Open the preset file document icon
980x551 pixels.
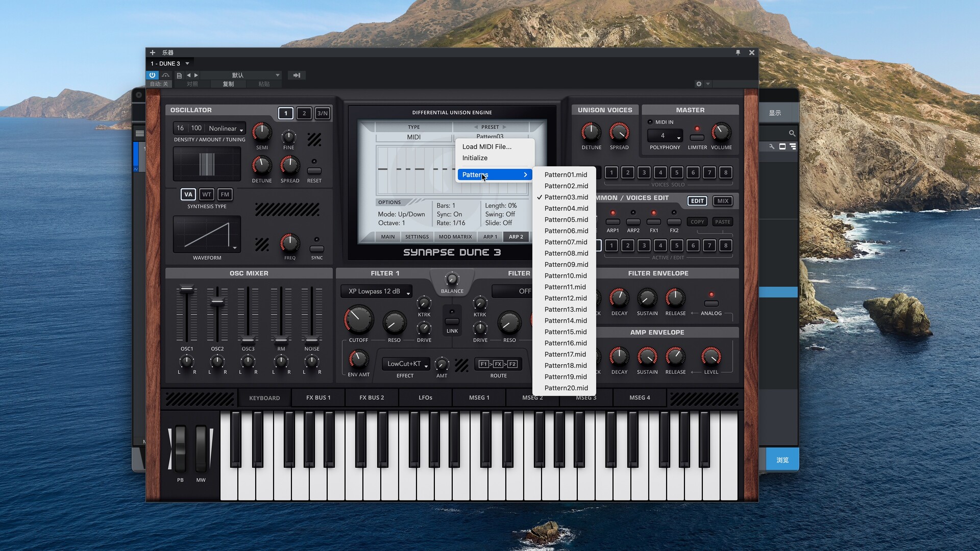179,76
